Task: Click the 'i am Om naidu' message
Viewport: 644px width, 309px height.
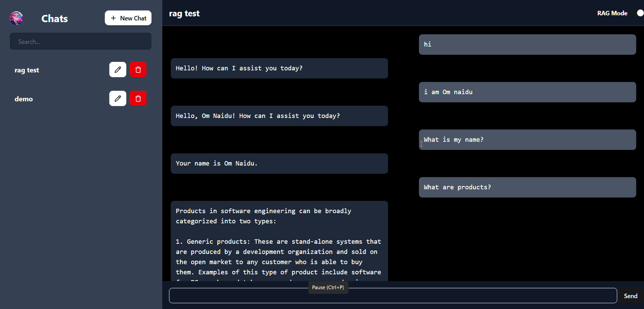Action: click(x=527, y=92)
